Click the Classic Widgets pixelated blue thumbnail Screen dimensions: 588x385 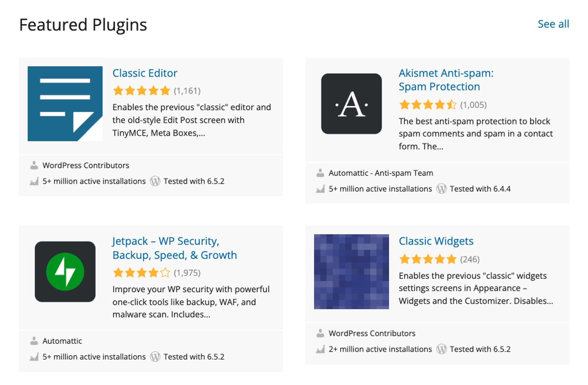[351, 272]
